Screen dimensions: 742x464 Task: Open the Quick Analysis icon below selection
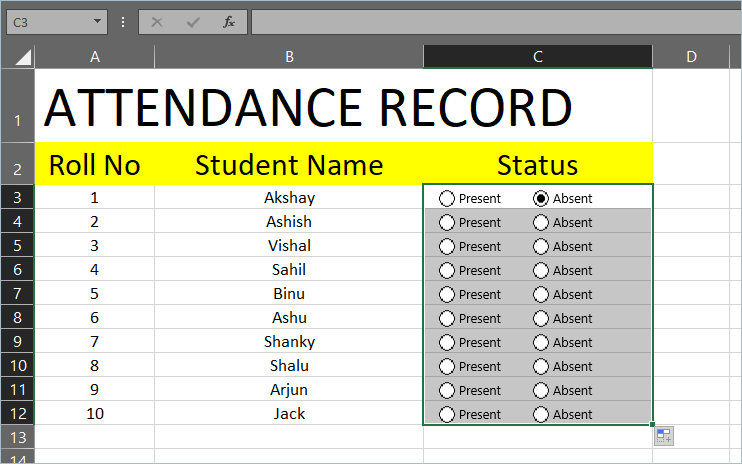click(665, 435)
